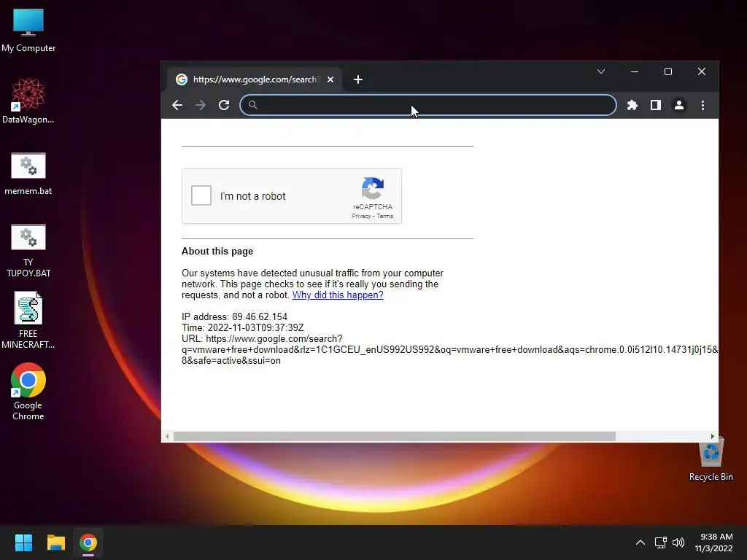Select the FREE MINECRAFT script file
The height and width of the screenshot is (560, 747).
(28, 321)
